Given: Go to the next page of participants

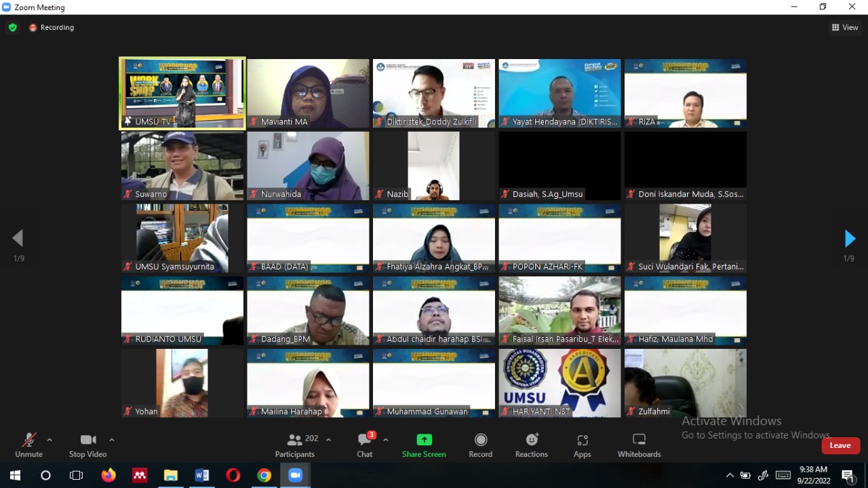Looking at the screenshot, I should (850, 238).
